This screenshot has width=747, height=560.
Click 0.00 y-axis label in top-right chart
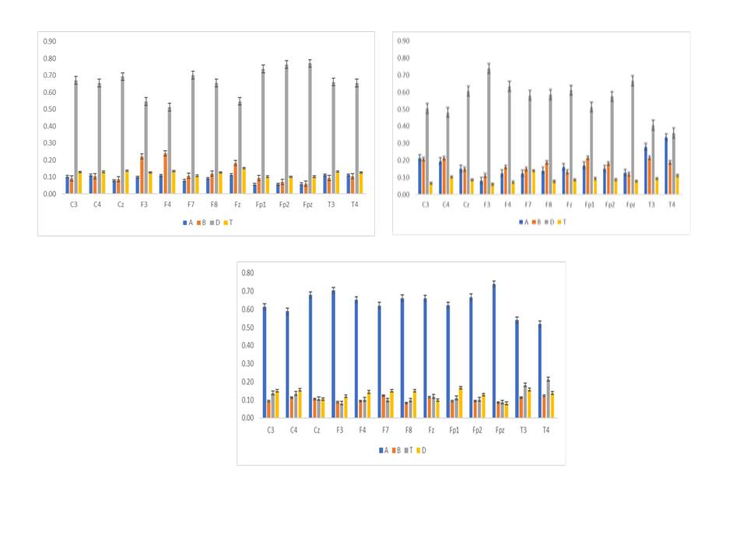tap(403, 194)
